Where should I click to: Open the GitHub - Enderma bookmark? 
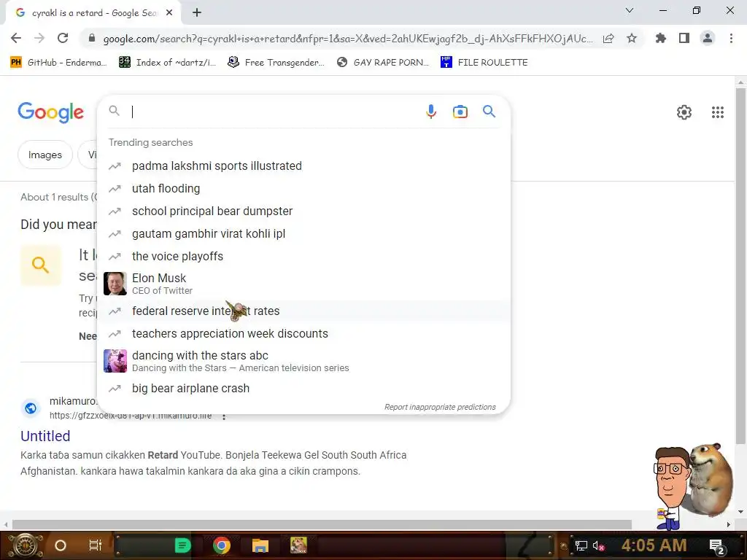coord(58,63)
